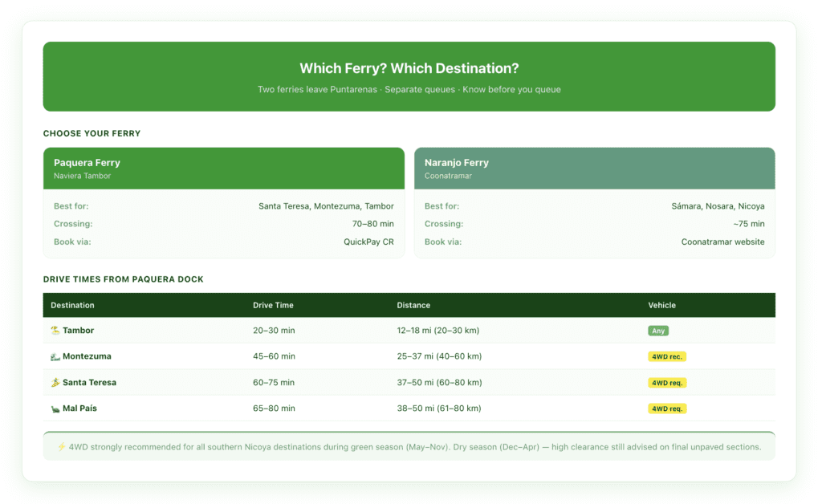This screenshot has height=504, width=822.
Task: Click the 'Coonatramar website' booking value
Action: [723, 242]
